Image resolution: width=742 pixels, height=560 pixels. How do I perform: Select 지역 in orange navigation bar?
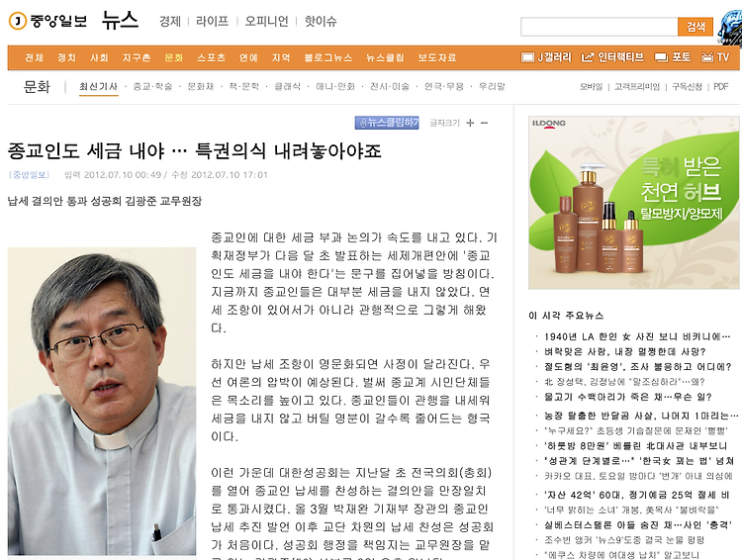[281, 57]
